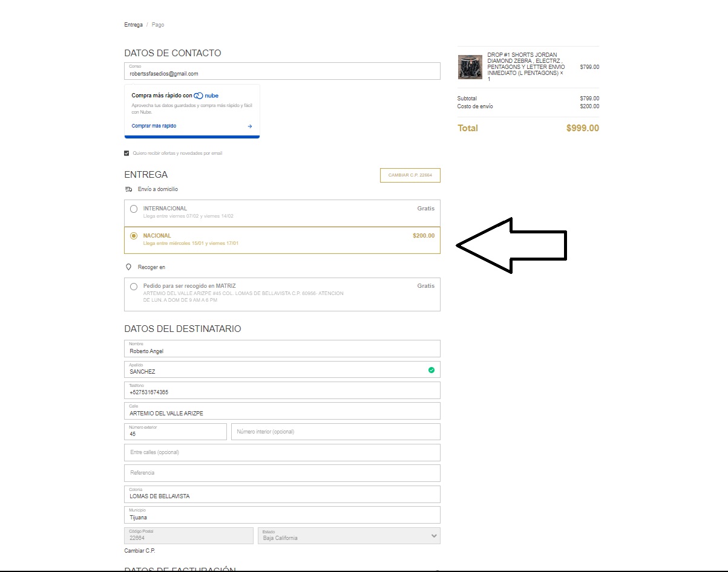Click the green checkmark in Apellido field
The height and width of the screenshot is (572, 728).
pos(431,370)
